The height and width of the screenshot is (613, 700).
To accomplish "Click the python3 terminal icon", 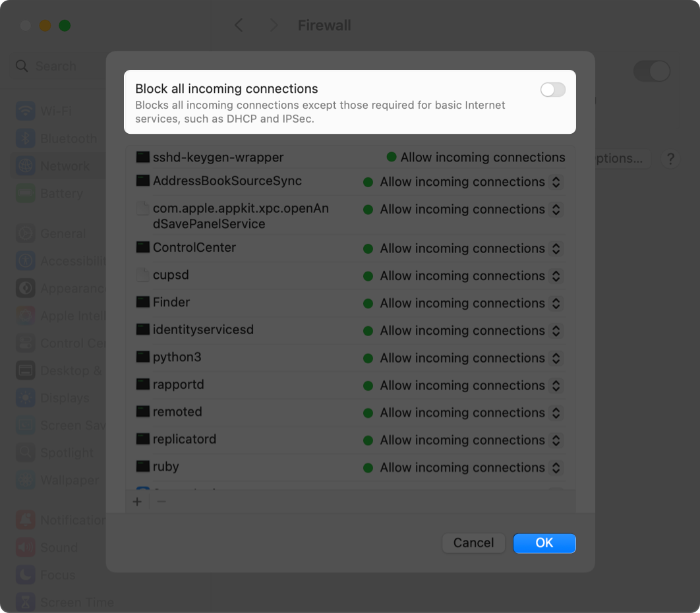I will tap(143, 357).
